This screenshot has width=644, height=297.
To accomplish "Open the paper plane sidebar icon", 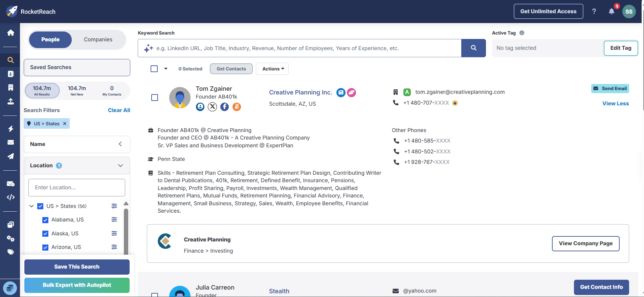I will tap(10, 156).
